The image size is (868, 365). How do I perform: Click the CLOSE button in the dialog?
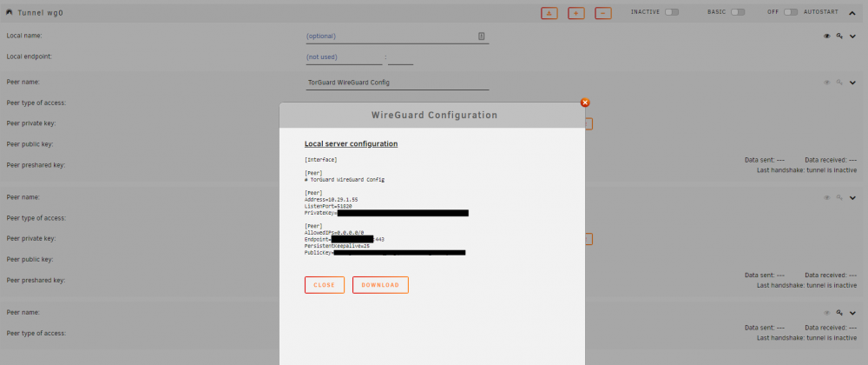coord(325,285)
